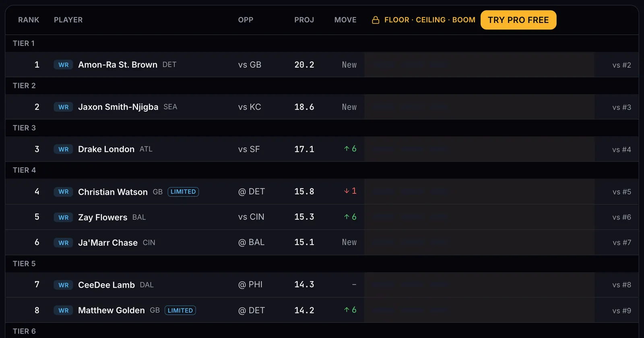Click the up 6 move indicator for Matthew Golden
This screenshot has height=338, width=644.
point(350,310)
